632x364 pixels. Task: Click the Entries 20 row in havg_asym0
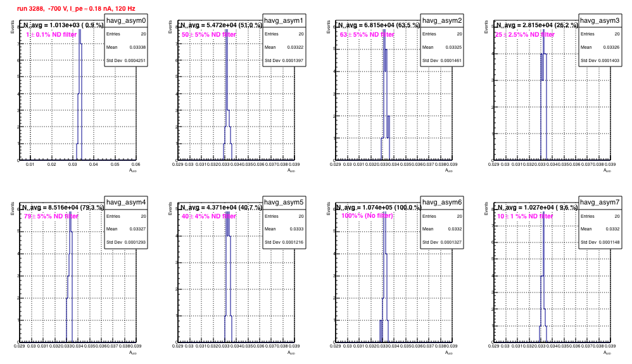coord(126,34)
